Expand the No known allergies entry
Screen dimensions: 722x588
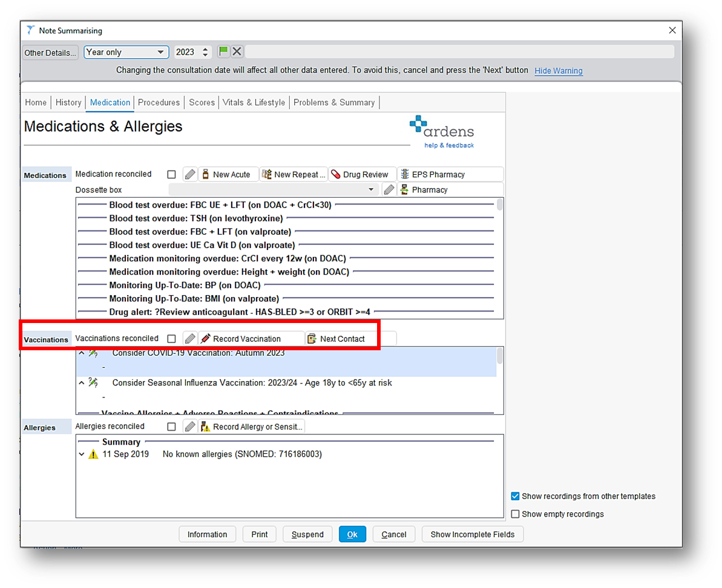tap(82, 454)
